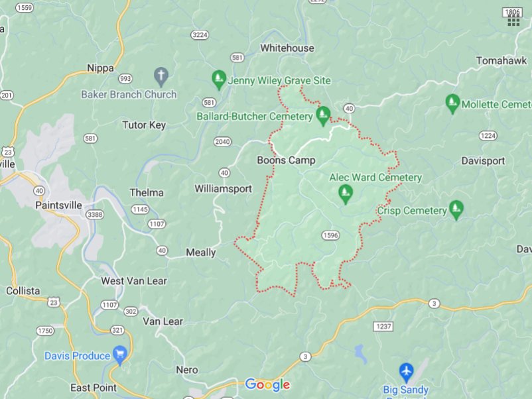Select the Ballard-Butcher Cemetery marker pin
This screenshot has height=399, width=532.
point(323,116)
